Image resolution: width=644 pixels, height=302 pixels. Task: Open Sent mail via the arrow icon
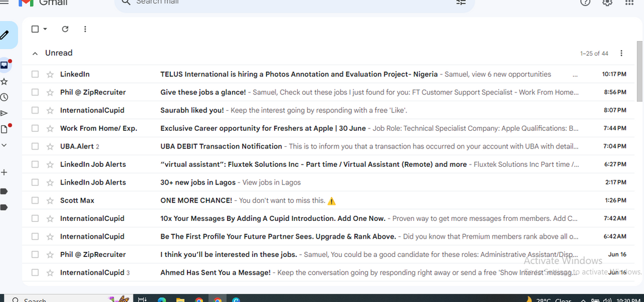click(x=4, y=113)
